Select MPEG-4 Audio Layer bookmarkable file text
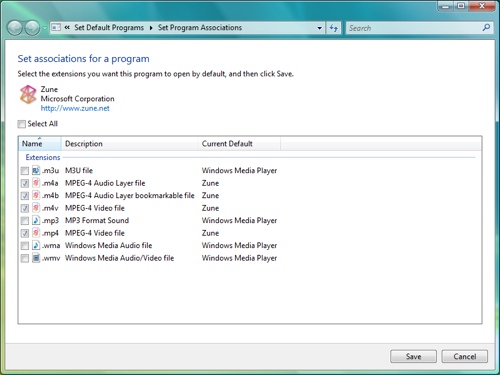Screen dimensions: 500x375 tap(130, 195)
